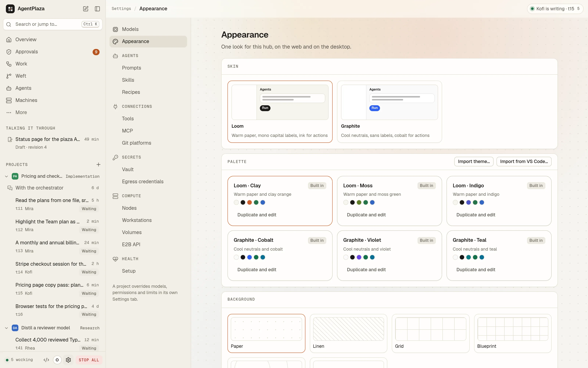Click the Import theme… button
The height and width of the screenshot is (368, 588).
[474, 162]
